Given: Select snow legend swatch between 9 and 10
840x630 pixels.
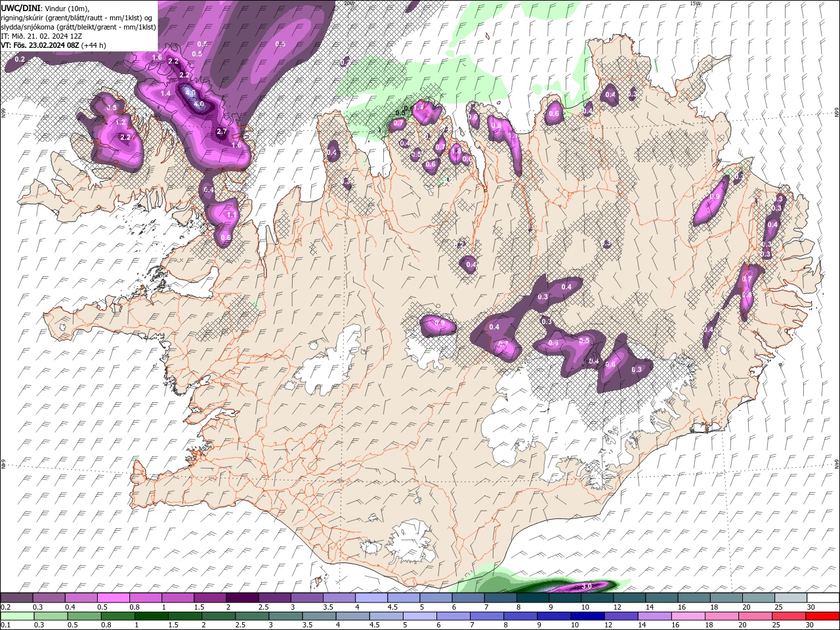Looking at the screenshot, I should [565, 598].
